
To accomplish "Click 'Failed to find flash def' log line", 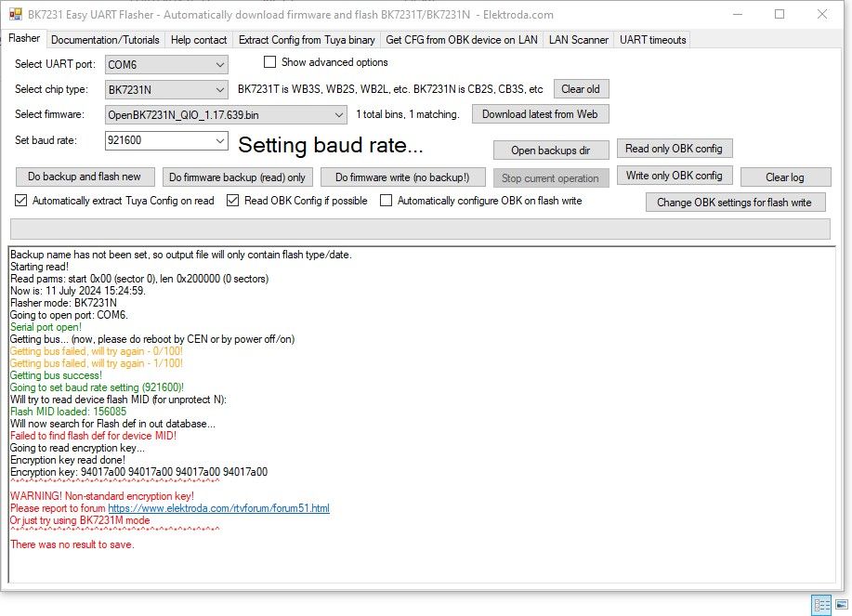I will coord(94,436).
